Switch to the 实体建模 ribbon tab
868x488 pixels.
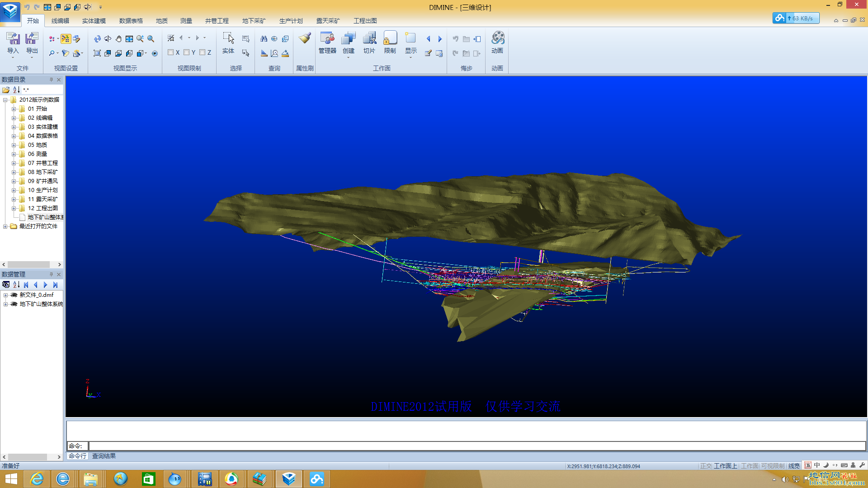tap(94, 21)
